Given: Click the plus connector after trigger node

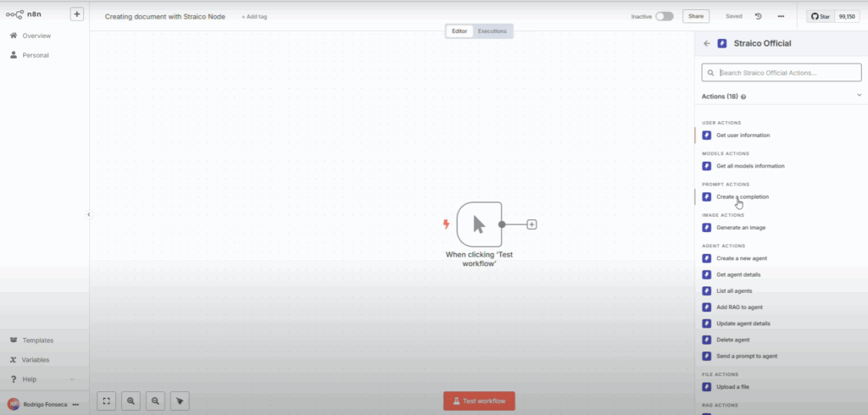Looking at the screenshot, I should (x=531, y=224).
